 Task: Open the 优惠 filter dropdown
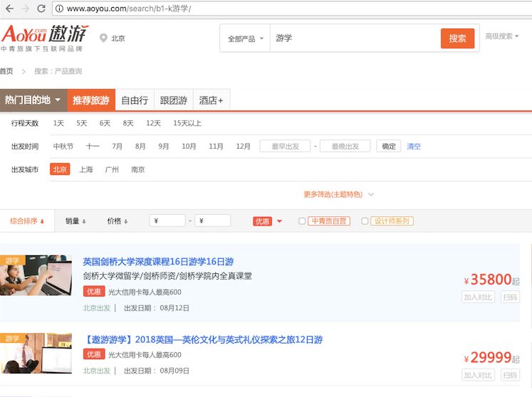268,221
